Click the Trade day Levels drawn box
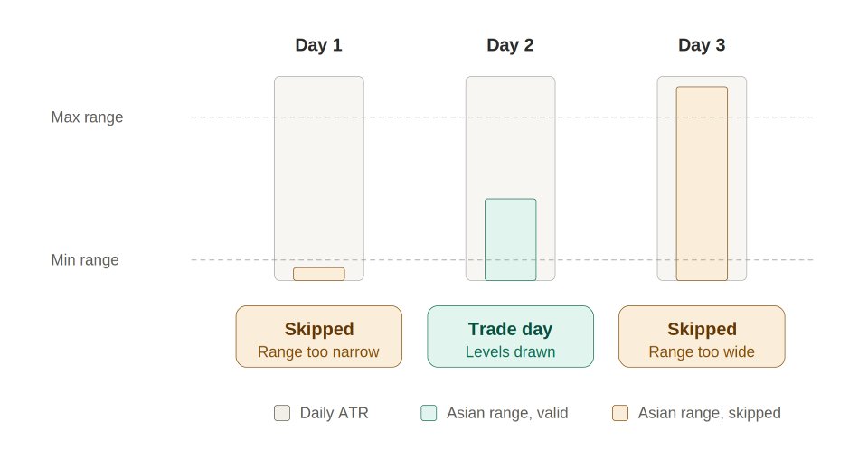The image size is (868, 459). pos(510,336)
